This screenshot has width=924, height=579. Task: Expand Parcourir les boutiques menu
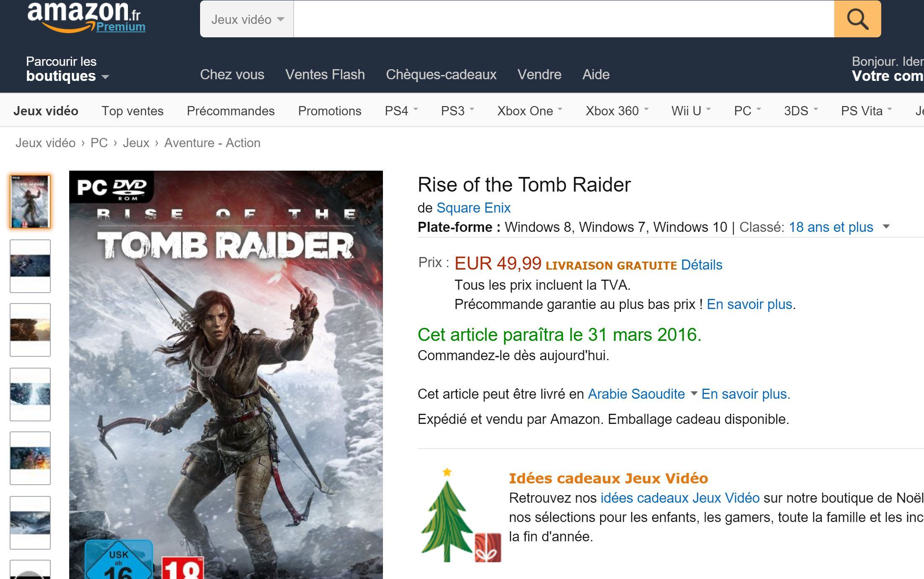point(67,69)
